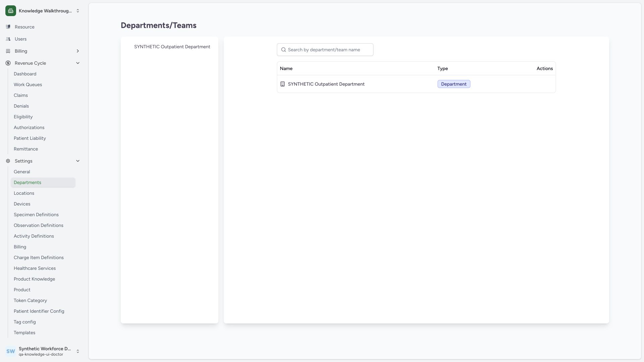Open the facility switcher chevrons
Viewport: 644px width, 362px height.
point(78,11)
